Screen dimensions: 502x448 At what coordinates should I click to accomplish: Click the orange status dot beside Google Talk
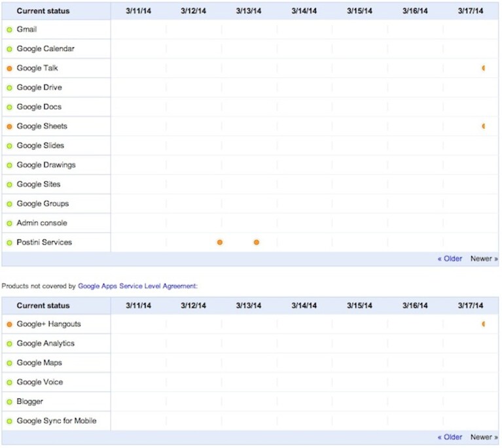[x=10, y=69]
